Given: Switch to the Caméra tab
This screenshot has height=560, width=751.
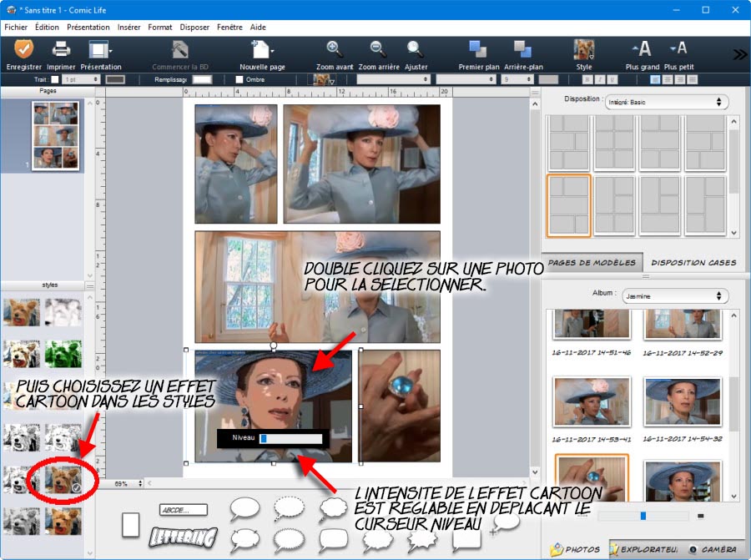Looking at the screenshot, I should point(713,549).
